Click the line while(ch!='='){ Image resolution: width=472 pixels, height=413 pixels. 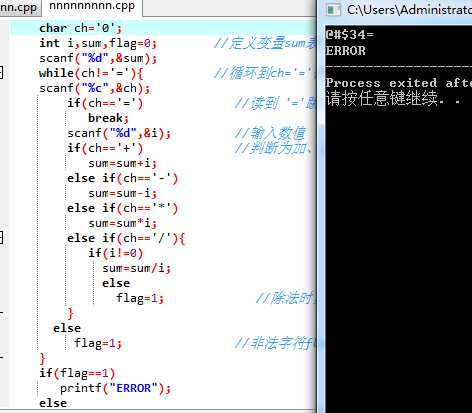point(91,73)
